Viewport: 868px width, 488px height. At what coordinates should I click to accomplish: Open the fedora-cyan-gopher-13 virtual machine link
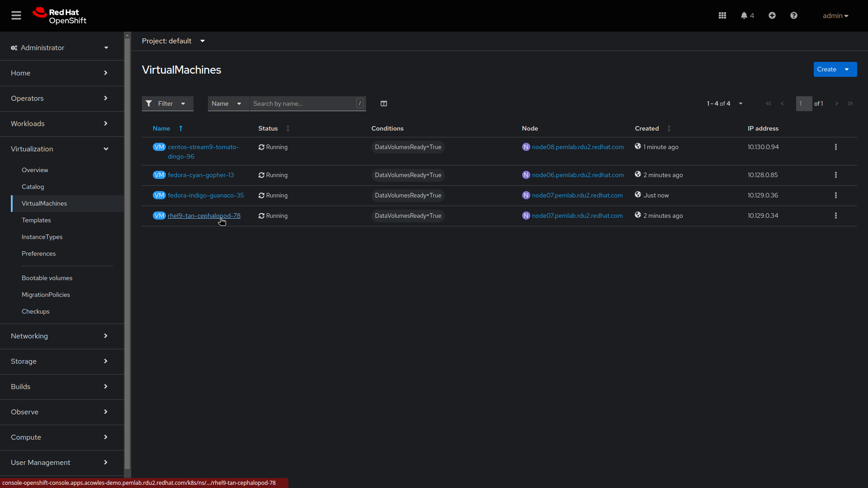[x=201, y=175]
